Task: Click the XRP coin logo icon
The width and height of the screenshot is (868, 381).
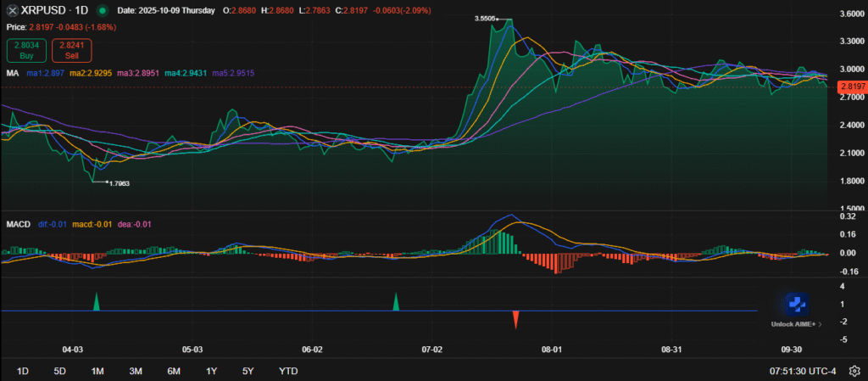Action: coord(13,11)
